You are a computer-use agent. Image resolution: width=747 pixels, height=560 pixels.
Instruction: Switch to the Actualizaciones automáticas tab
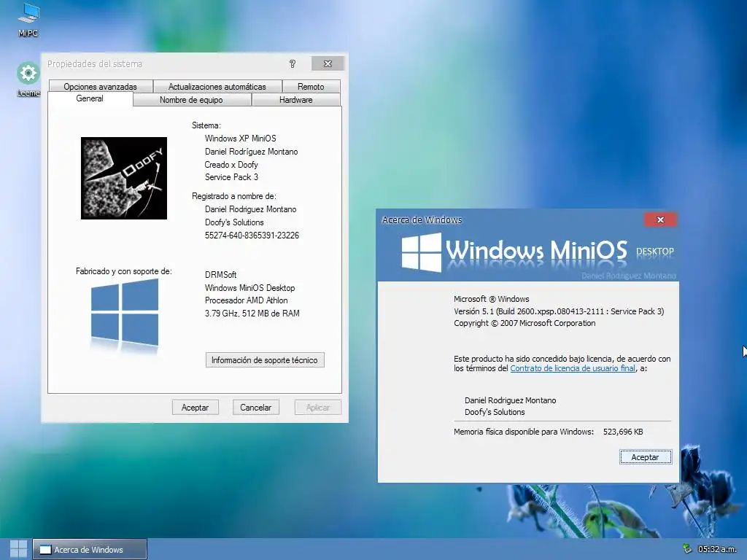(x=217, y=87)
